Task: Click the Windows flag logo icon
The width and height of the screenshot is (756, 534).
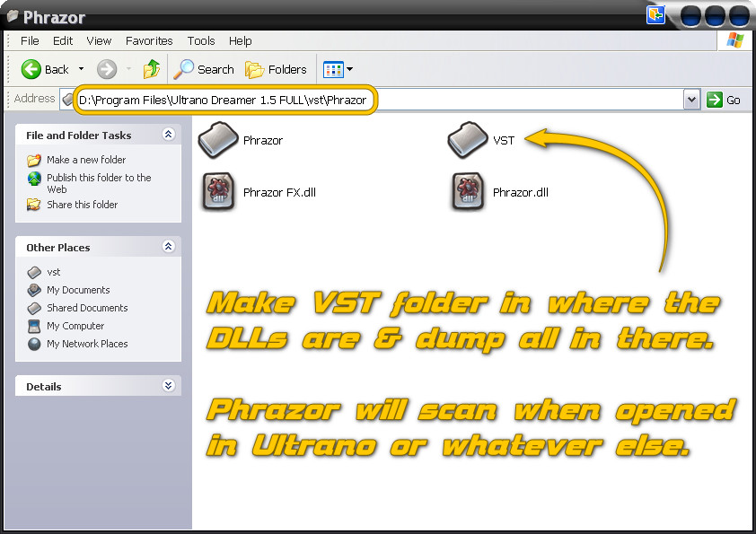Action: 734,40
